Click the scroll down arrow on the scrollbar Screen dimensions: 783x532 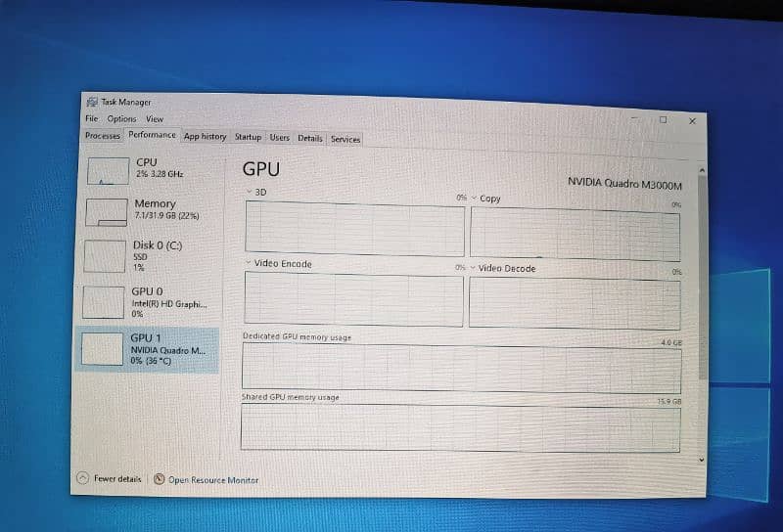click(702, 458)
